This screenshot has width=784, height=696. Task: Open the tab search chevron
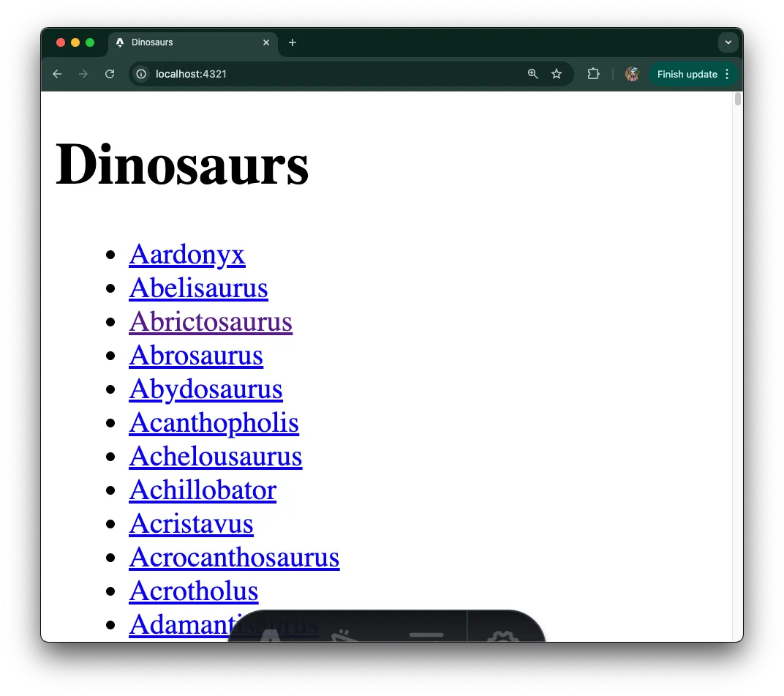(x=728, y=42)
